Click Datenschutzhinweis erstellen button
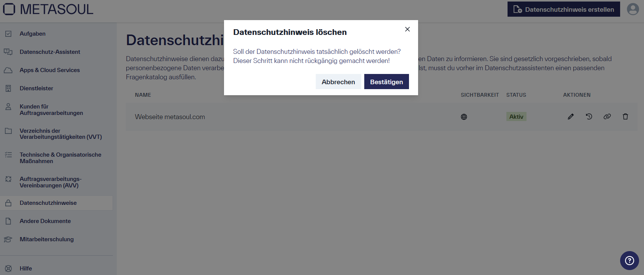 564,9
